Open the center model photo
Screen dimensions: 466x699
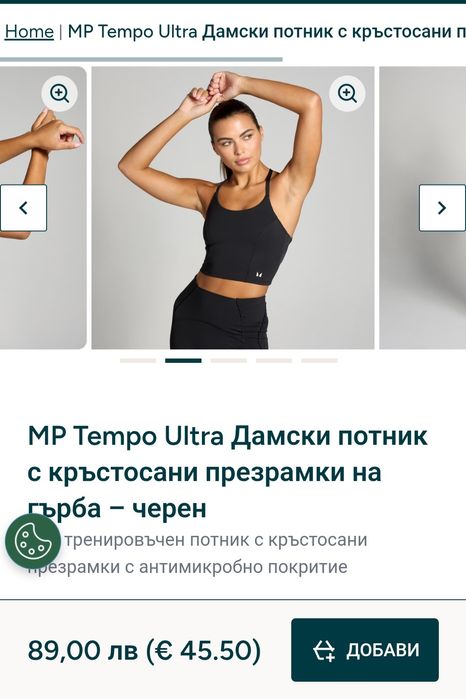coord(233,208)
